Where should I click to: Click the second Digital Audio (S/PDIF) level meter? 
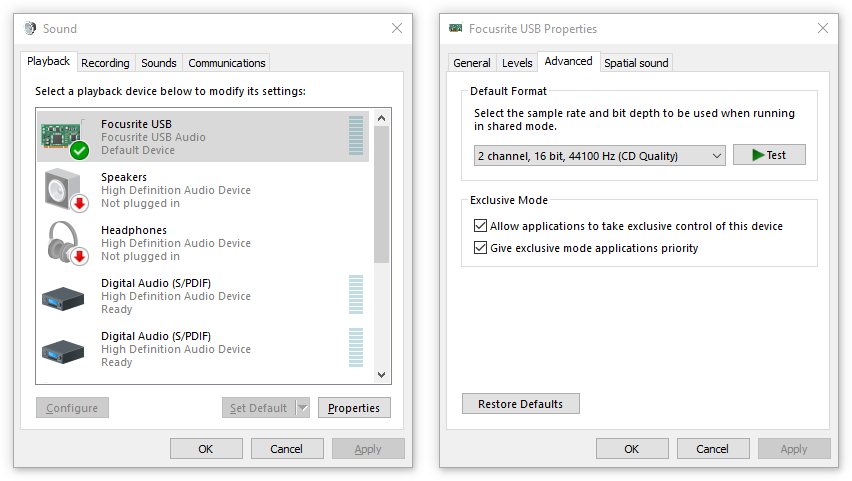point(356,347)
